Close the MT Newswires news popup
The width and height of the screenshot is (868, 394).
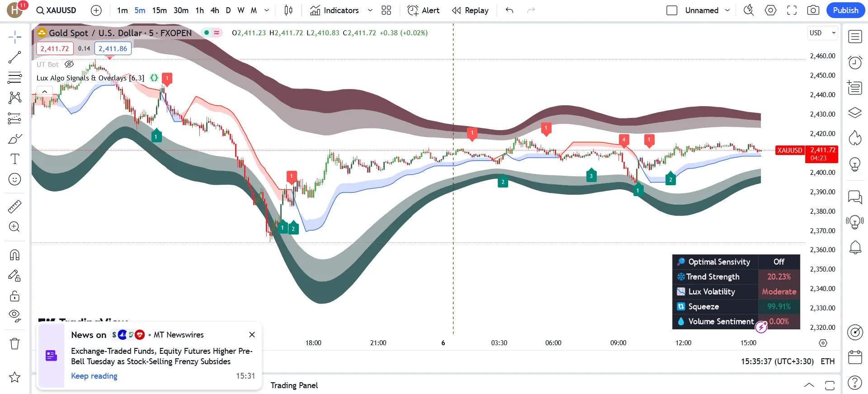click(x=252, y=335)
